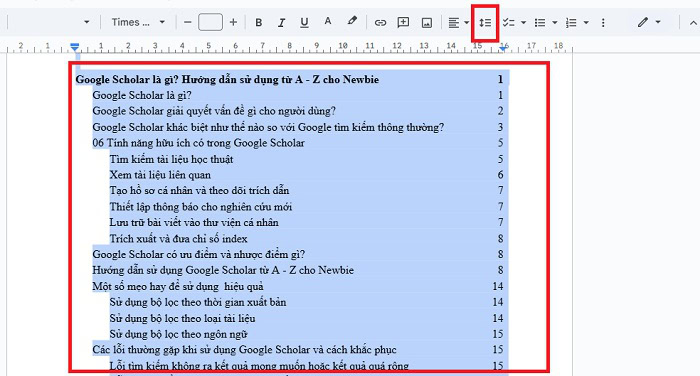Click the text alignment icon

tap(454, 22)
